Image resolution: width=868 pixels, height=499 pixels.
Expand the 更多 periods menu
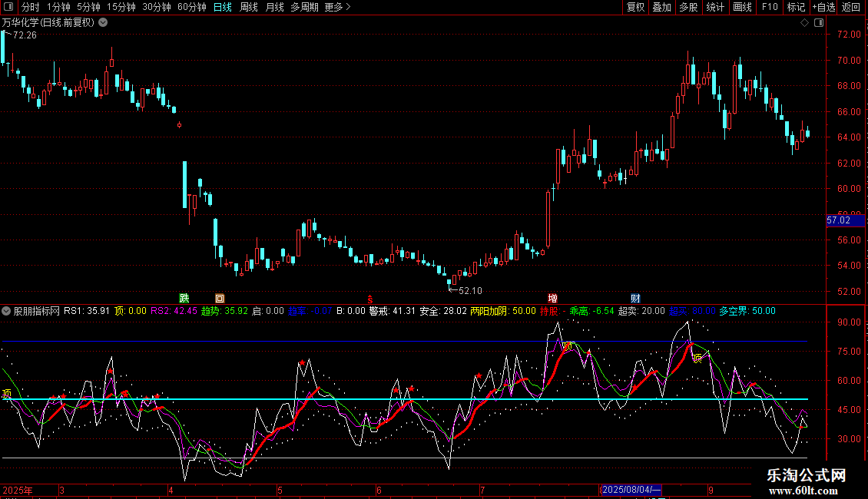pos(337,8)
